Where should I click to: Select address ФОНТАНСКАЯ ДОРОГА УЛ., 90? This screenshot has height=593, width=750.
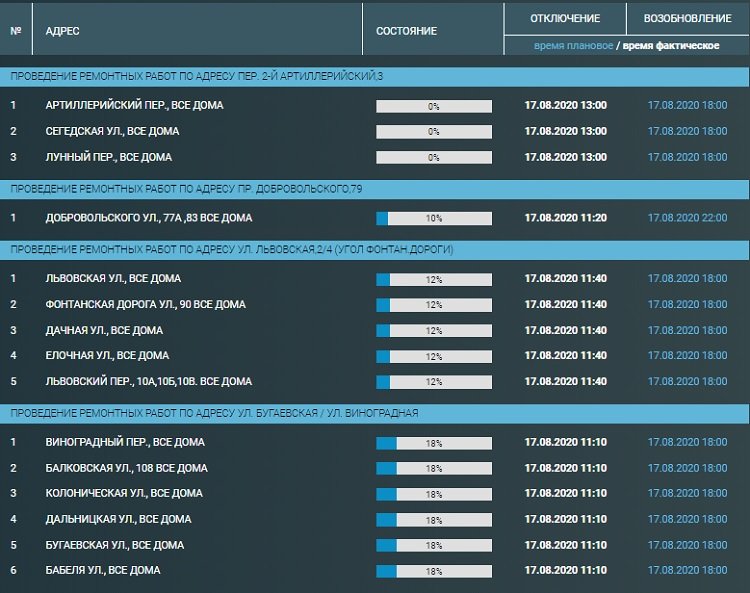click(x=145, y=304)
